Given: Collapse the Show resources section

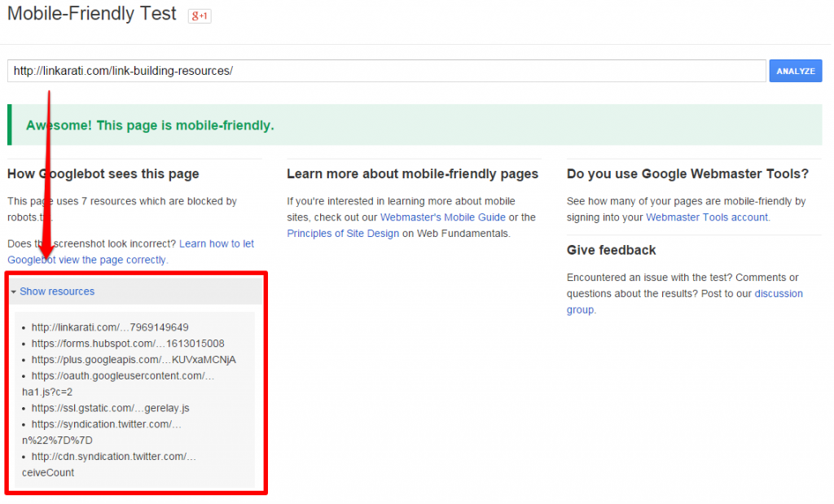Looking at the screenshot, I should [52, 291].
